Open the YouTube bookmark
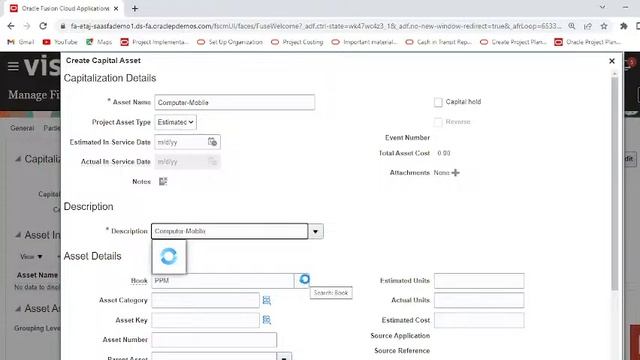 pos(60,42)
